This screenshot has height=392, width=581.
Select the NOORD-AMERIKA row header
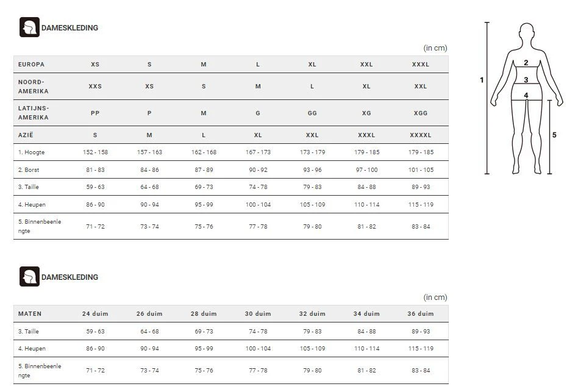tap(33, 87)
